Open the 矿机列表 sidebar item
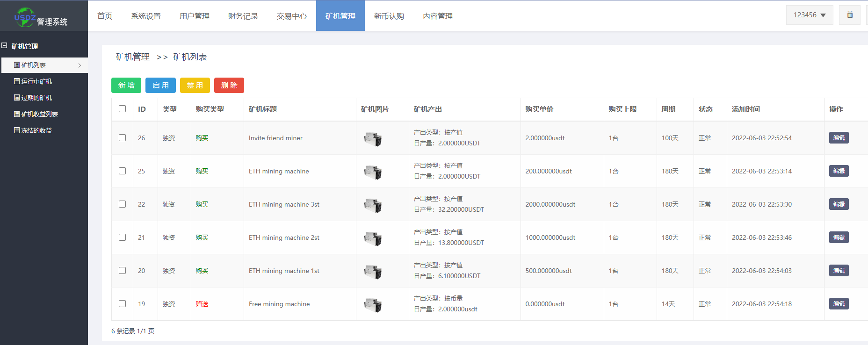This screenshot has width=868, height=345. pos(34,65)
